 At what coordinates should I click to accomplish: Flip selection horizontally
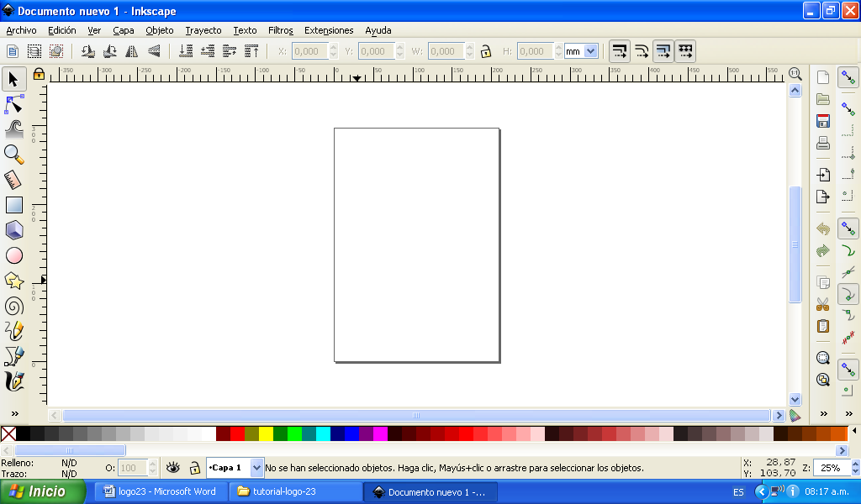coord(132,51)
